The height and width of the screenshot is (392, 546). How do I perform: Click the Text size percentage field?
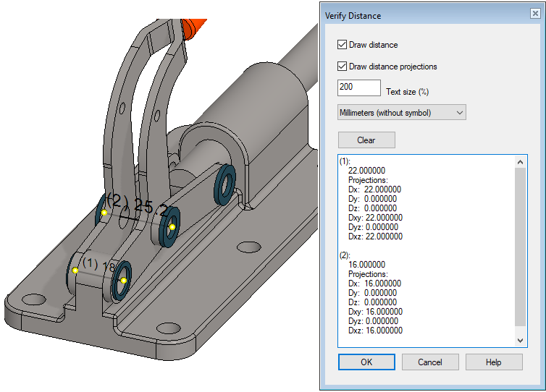click(x=359, y=88)
